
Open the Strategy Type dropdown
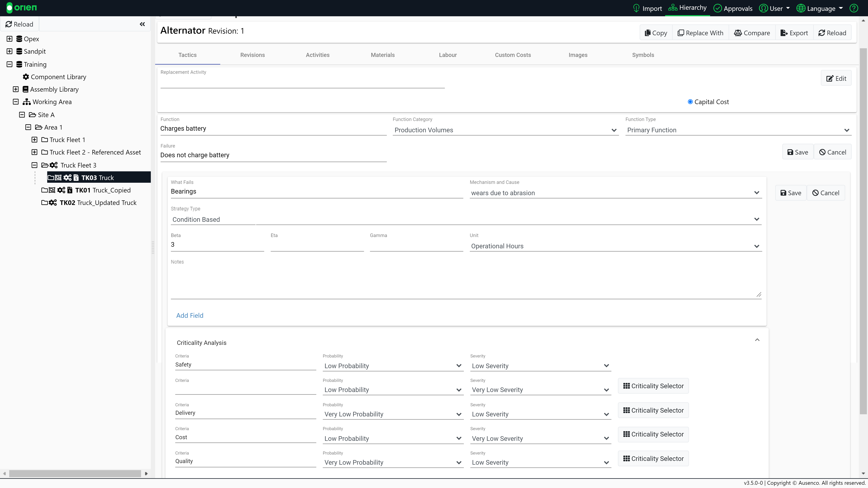[x=466, y=220]
